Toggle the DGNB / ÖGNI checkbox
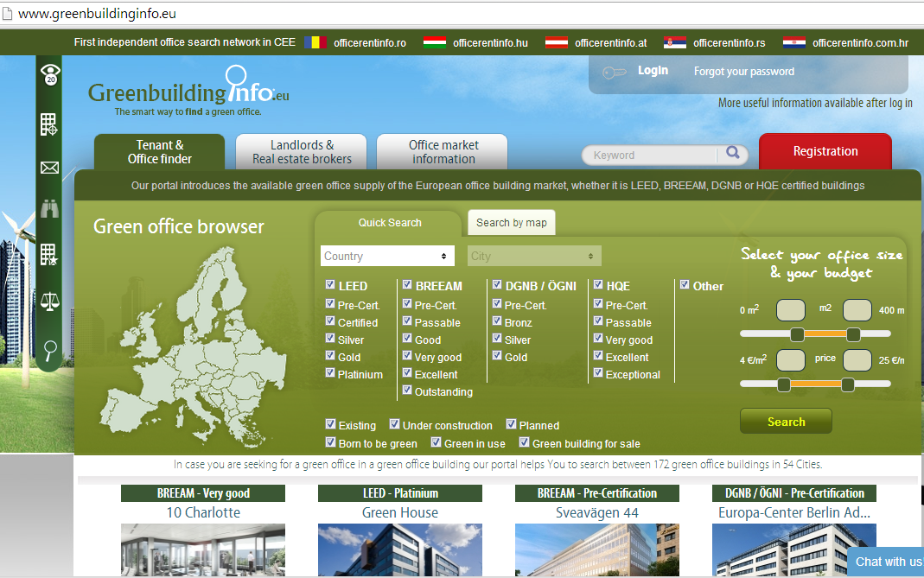 [497, 284]
